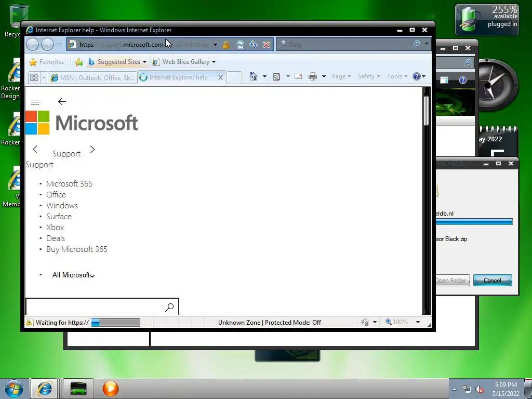
Task: Click the Protected Mode zone text
Action: pyautogui.click(x=270, y=322)
